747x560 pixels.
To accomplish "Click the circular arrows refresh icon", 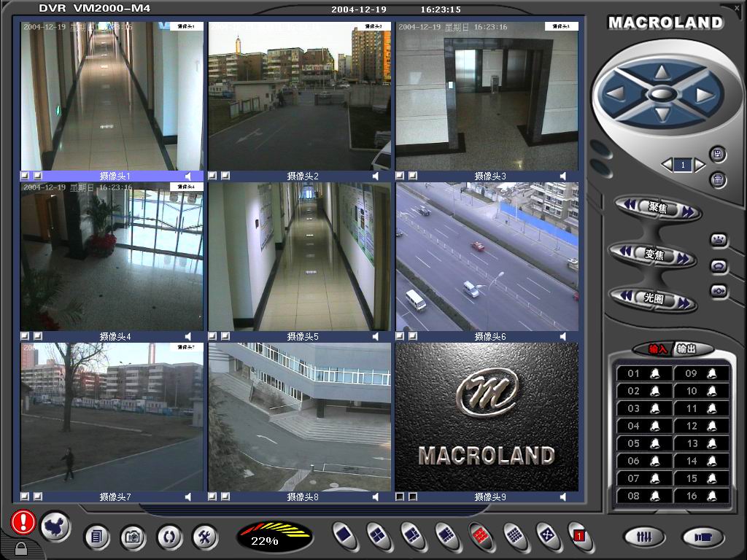I will (x=169, y=537).
